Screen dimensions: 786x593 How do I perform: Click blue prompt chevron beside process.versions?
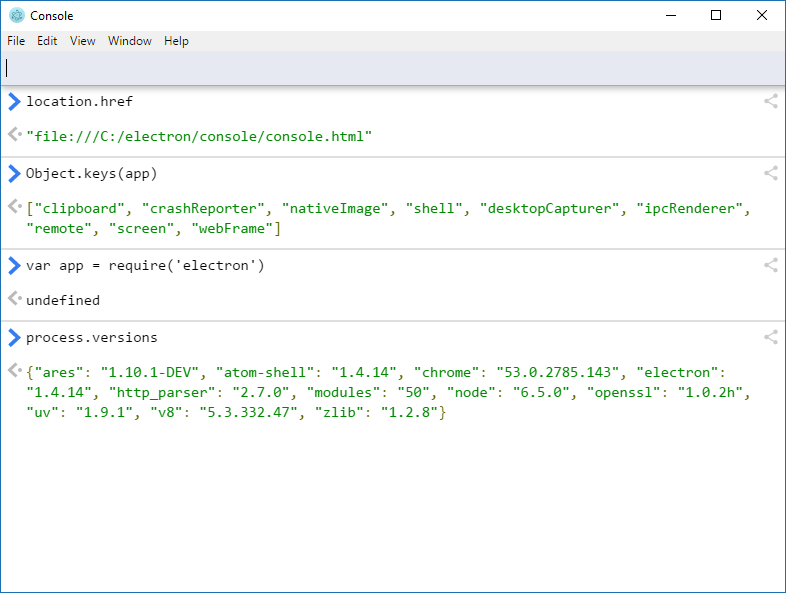tap(14, 337)
